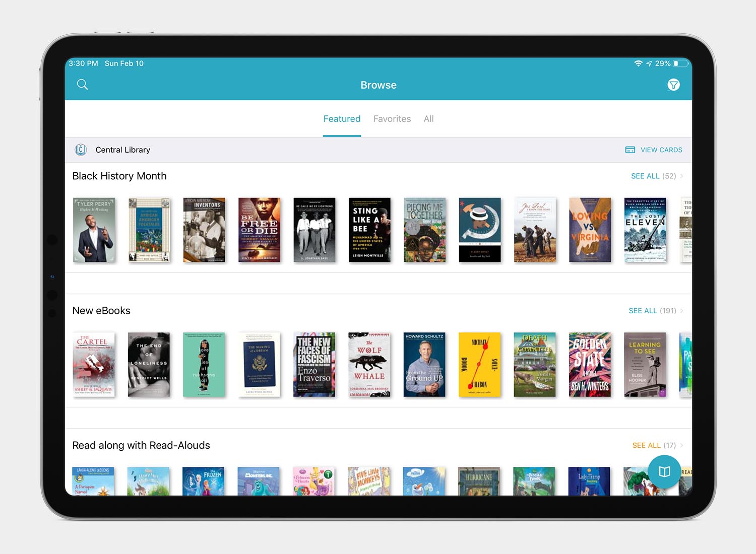Click Read along with Read-Alouds heading

point(141,445)
